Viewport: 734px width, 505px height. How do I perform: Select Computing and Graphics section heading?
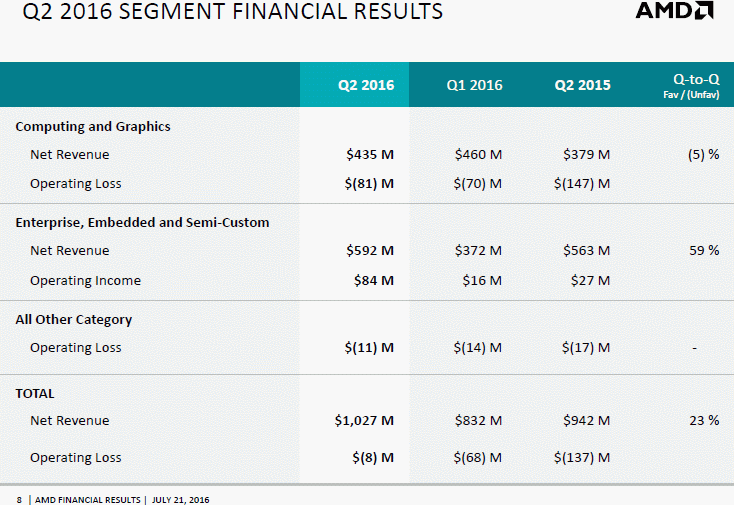[93, 126]
